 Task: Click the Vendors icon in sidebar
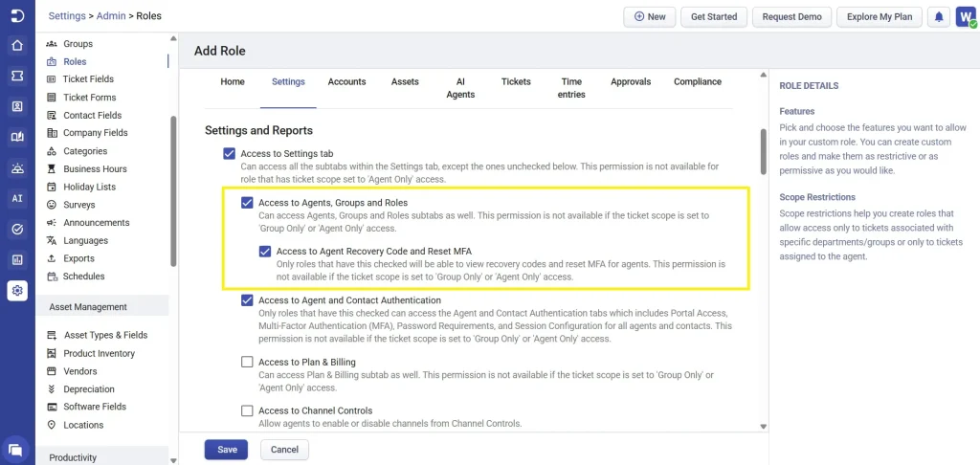tap(52, 371)
